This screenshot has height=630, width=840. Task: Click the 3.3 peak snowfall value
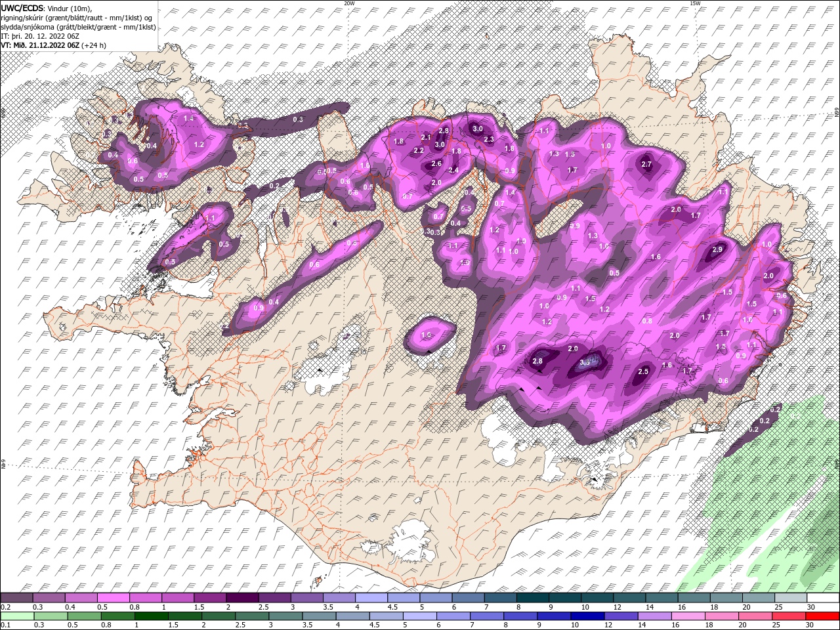point(586,362)
